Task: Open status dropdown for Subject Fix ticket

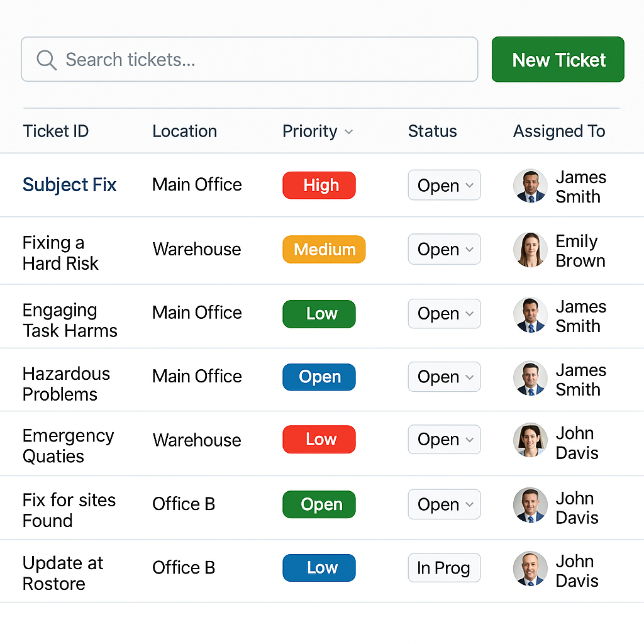Action: [x=445, y=186]
